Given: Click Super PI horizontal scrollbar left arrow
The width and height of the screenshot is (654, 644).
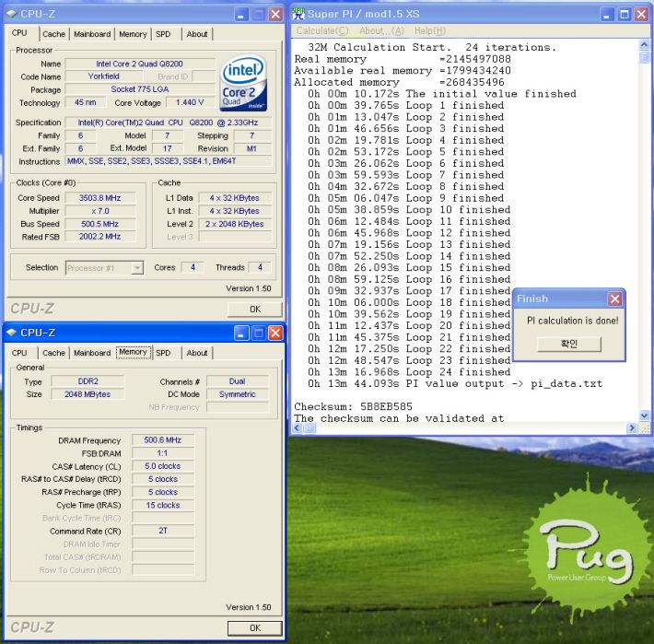Looking at the screenshot, I should tap(298, 427).
